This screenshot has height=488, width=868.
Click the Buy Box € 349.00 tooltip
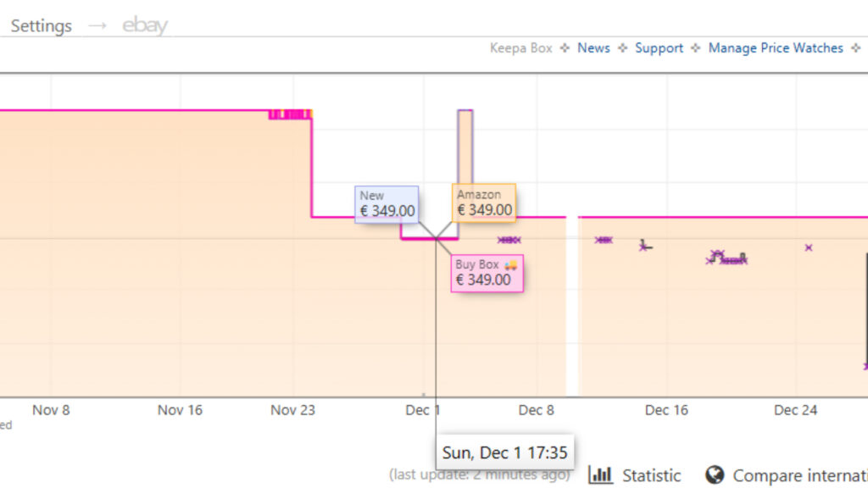pos(487,274)
